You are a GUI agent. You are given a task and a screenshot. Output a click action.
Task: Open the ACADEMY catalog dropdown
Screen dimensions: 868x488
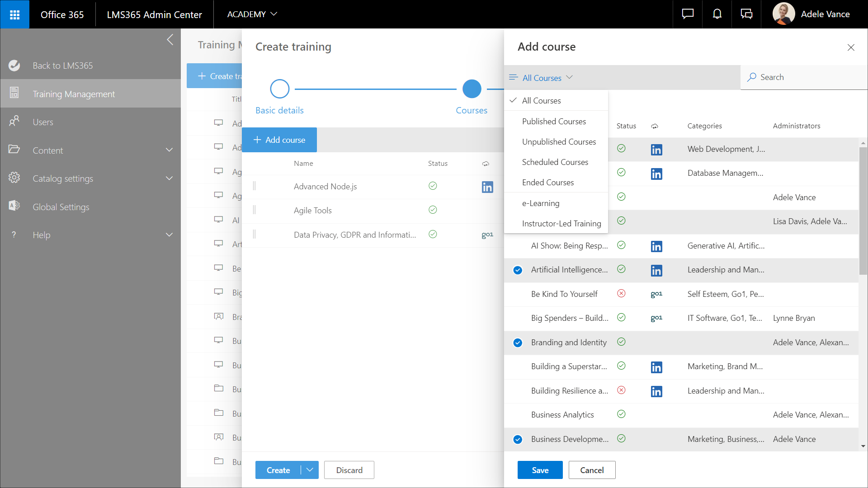click(252, 14)
